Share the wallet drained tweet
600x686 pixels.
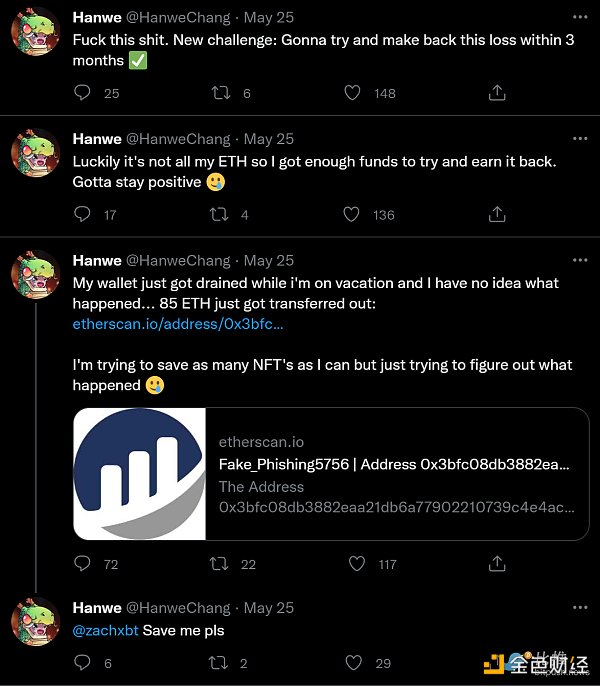(x=496, y=564)
